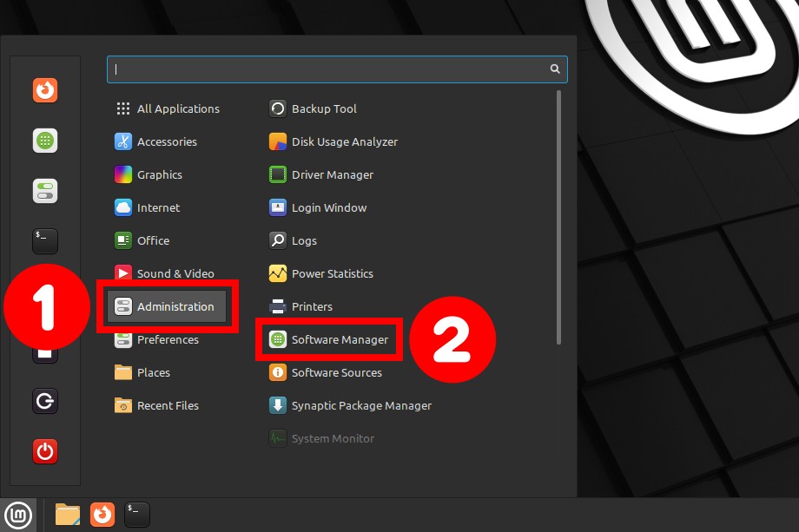799x532 pixels.
Task: Launch Disk Usage Analyzer
Action: 333,141
